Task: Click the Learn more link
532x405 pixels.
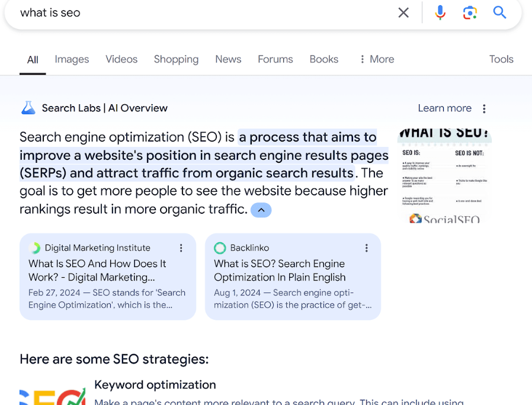Action: coord(444,108)
